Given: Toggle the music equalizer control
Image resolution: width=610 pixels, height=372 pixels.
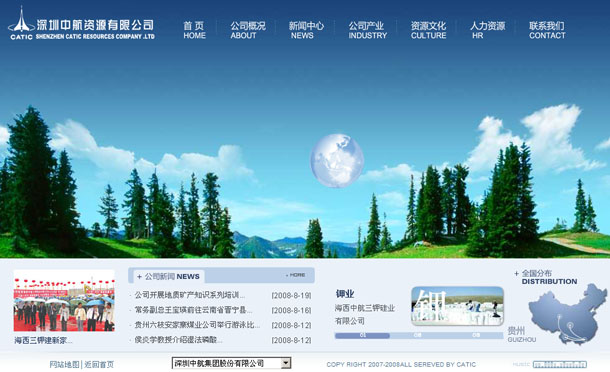Looking at the screenshot, I should pyautogui.click(x=560, y=365).
